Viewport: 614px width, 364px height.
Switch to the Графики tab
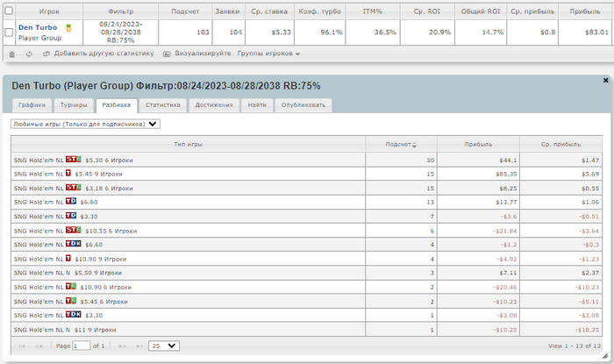point(32,105)
